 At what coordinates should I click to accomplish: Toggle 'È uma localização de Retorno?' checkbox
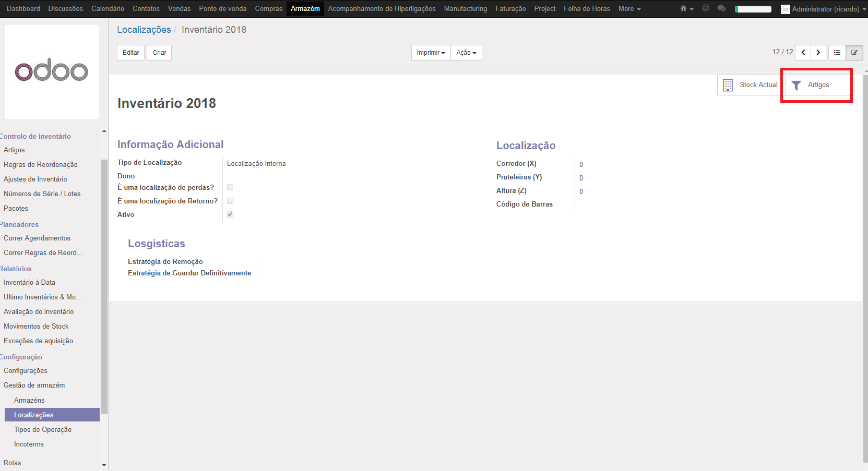point(230,201)
